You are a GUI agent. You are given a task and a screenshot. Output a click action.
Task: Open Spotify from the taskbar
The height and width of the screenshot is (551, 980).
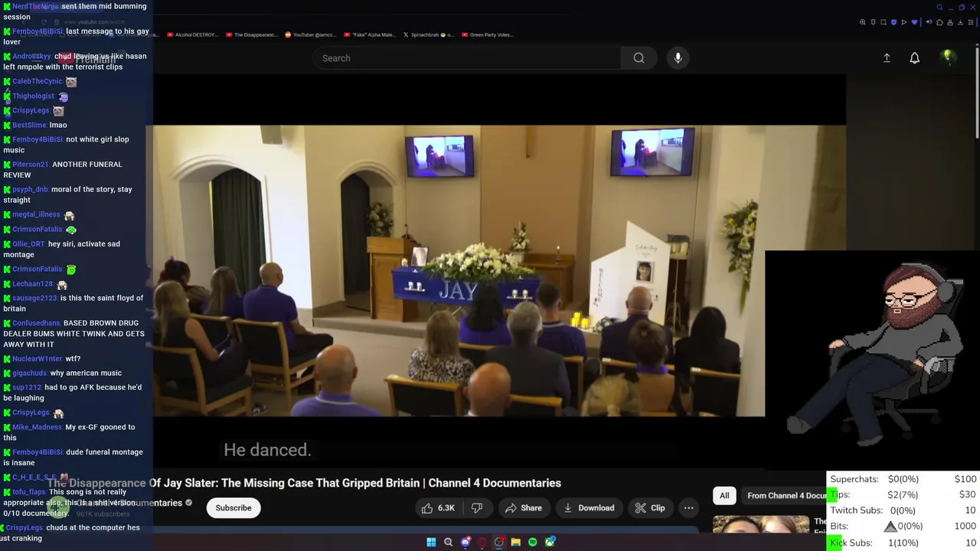(532, 542)
